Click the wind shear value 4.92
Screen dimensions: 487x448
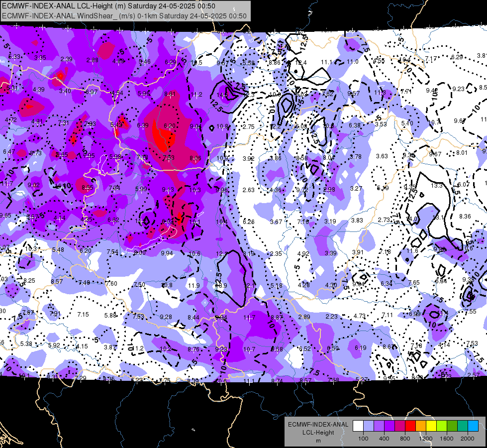pos(303,253)
